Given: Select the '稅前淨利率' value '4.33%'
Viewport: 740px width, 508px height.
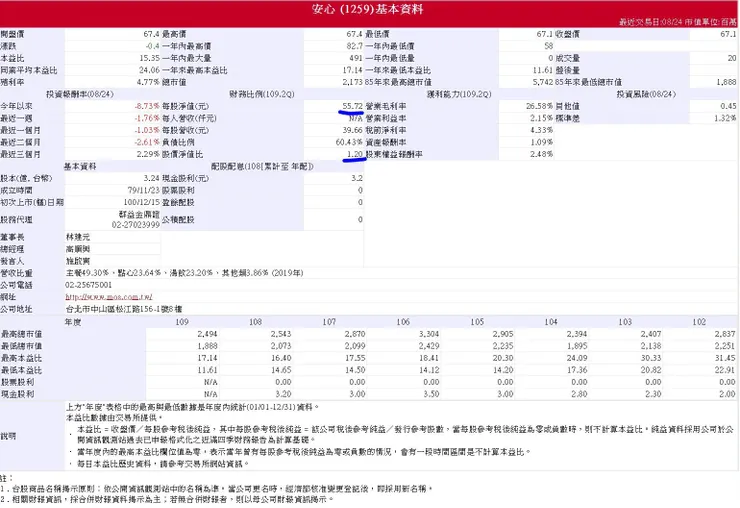Looking at the screenshot, I should (x=541, y=130).
